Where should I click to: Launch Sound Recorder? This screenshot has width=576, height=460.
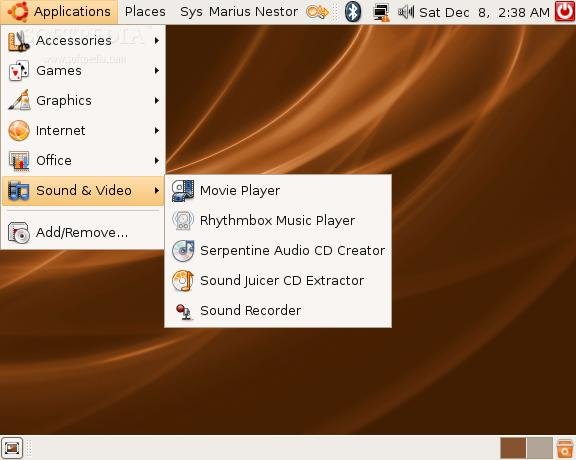278,310
